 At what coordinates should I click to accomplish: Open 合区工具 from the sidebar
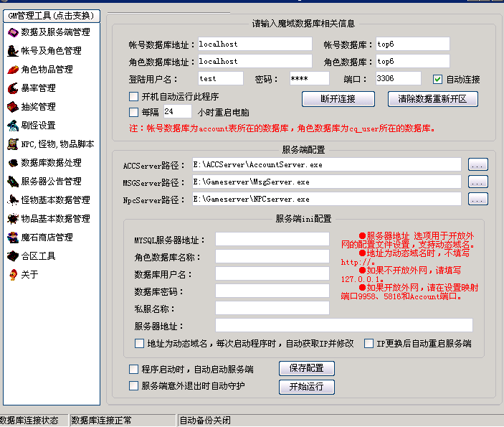coord(38,256)
